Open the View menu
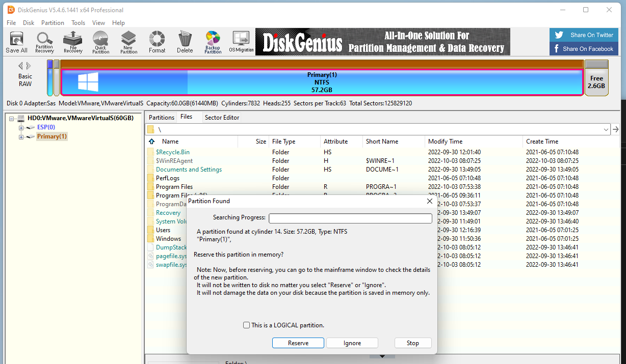626x364 pixels. (98, 23)
